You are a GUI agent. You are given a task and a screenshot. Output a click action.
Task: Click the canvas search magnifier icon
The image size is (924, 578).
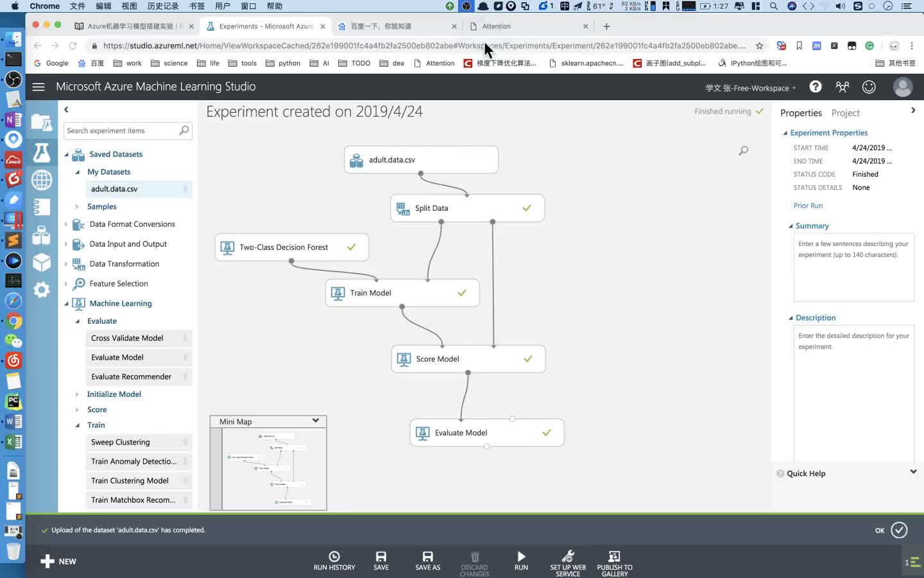(x=743, y=151)
